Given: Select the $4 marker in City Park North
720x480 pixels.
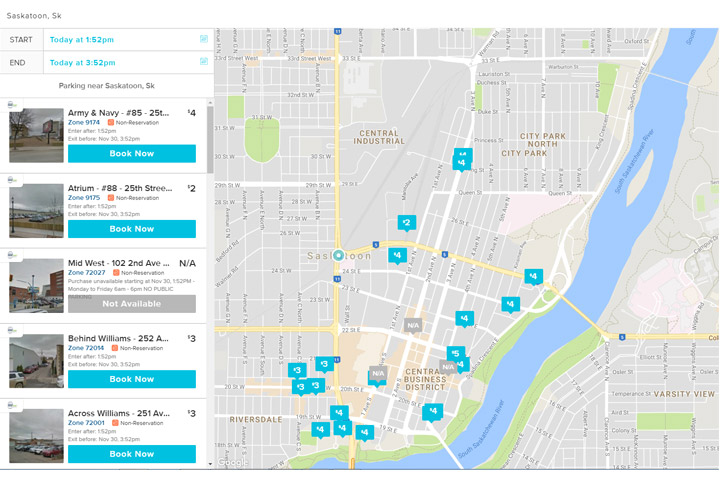Looking at the screenshot, I should pyautogui.click(x=461, y=160).
